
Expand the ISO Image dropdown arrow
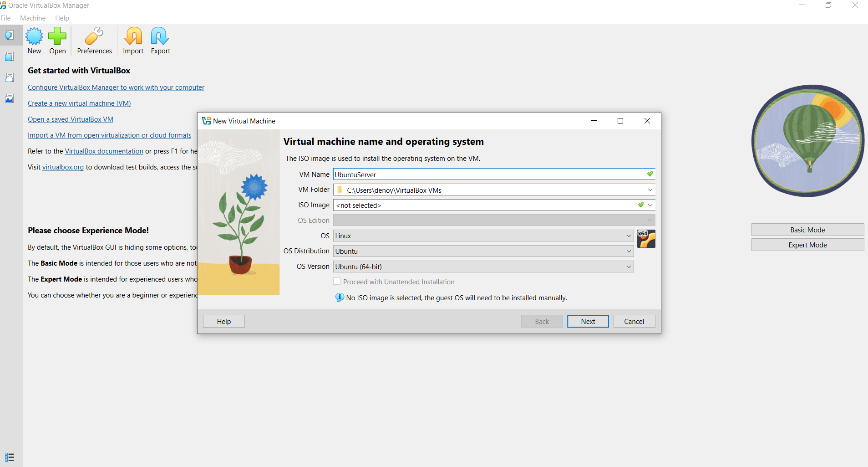click(650, 205)
